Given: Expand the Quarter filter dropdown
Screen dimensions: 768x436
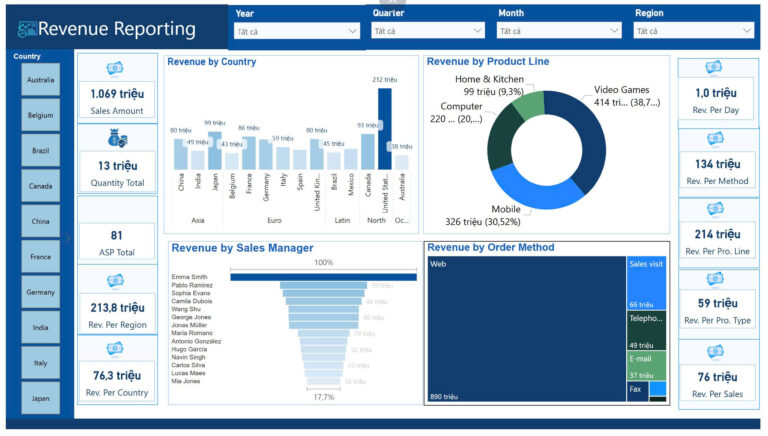Looking at the screenshot, I should [x=428, y=31].
